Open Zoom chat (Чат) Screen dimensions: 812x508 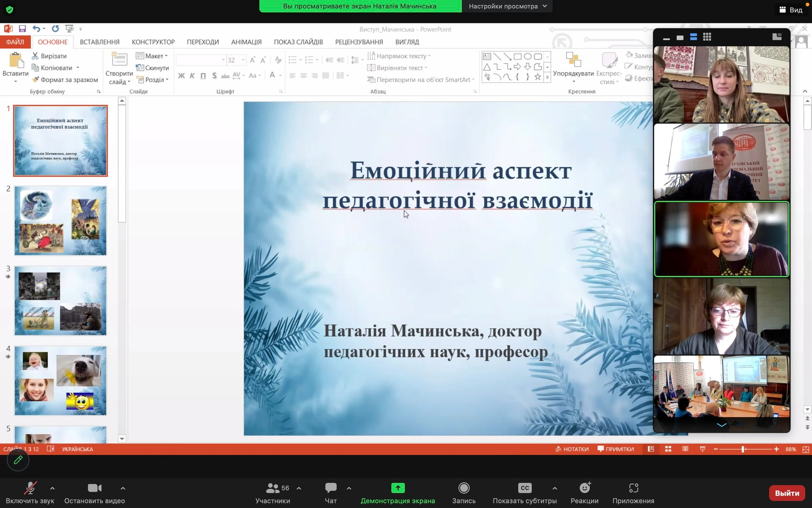click(331, 493)
